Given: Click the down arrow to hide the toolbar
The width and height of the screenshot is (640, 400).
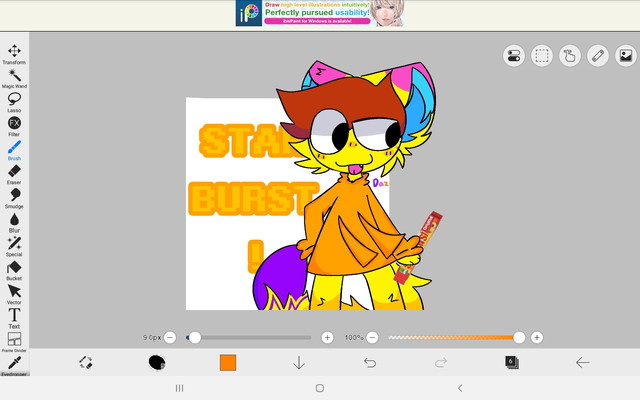Looking at the screenshot, I should point(299,362).
